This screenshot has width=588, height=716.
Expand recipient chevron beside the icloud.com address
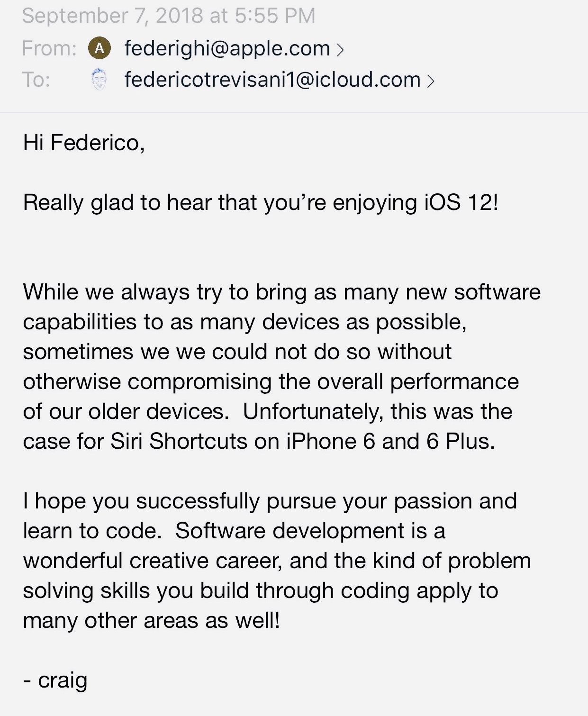tap(430, 81)
